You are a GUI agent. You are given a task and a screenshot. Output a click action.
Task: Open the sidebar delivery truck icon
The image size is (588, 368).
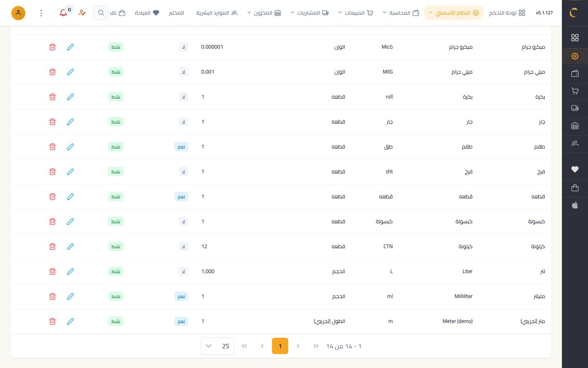pos(575,108)
